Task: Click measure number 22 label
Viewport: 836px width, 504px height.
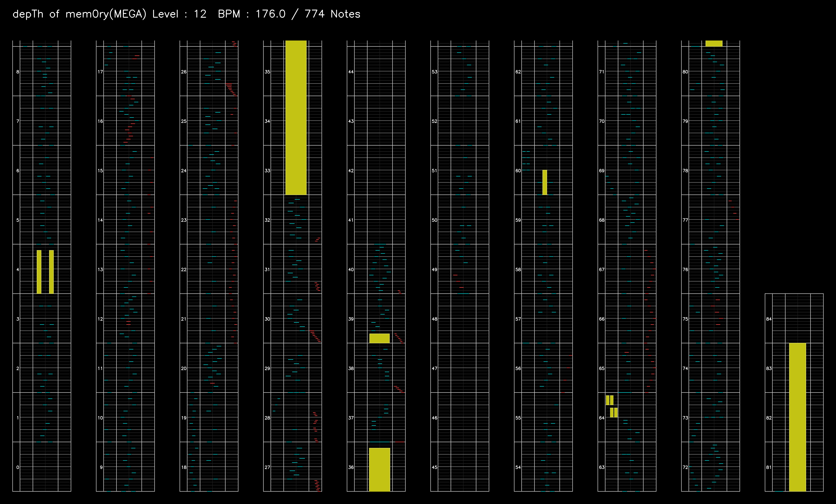Action: (184, 270)
